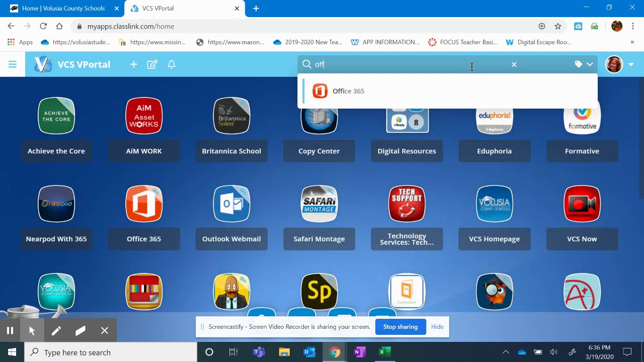Click the volume icon in system tray
Image resolution: width=644 pixels, height=362 pixels.
554,352
